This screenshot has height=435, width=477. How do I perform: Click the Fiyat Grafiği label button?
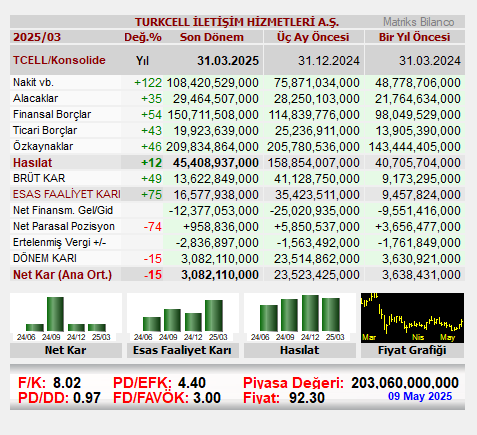(412, 351)
